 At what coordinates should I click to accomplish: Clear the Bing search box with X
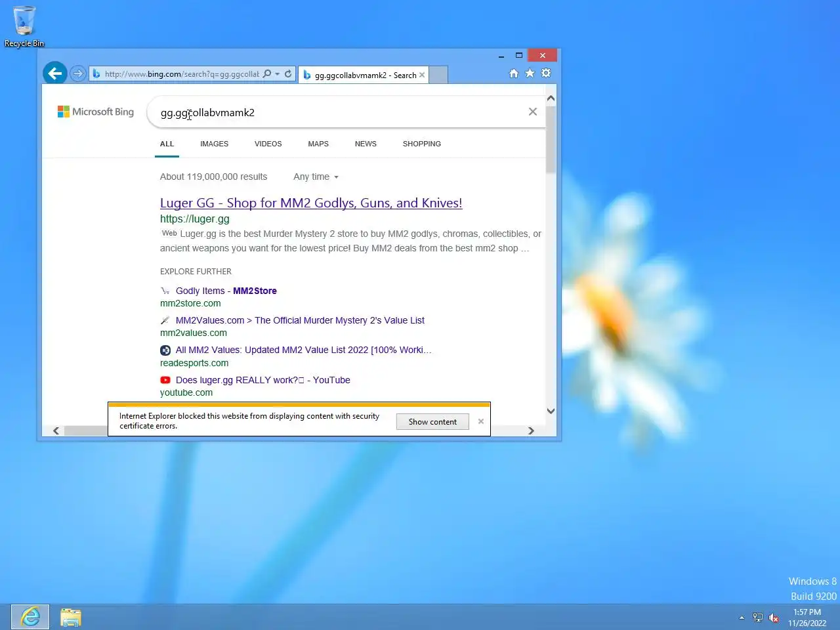click(533, 112)
